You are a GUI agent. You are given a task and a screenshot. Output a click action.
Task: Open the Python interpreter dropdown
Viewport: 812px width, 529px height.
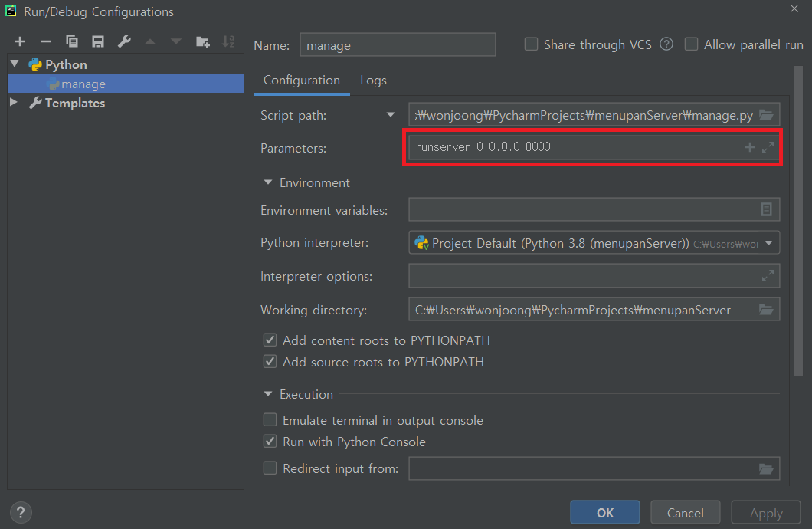point(769,243)
